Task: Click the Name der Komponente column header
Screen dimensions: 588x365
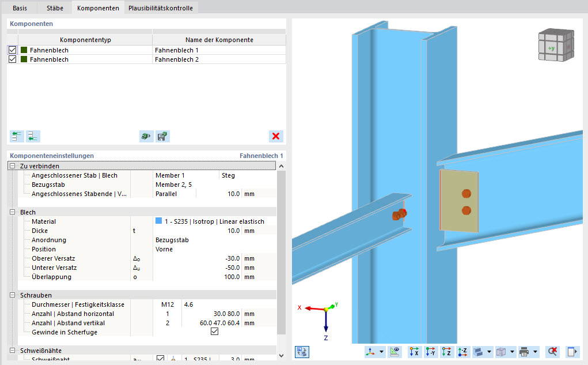Action: pos(219,40)
